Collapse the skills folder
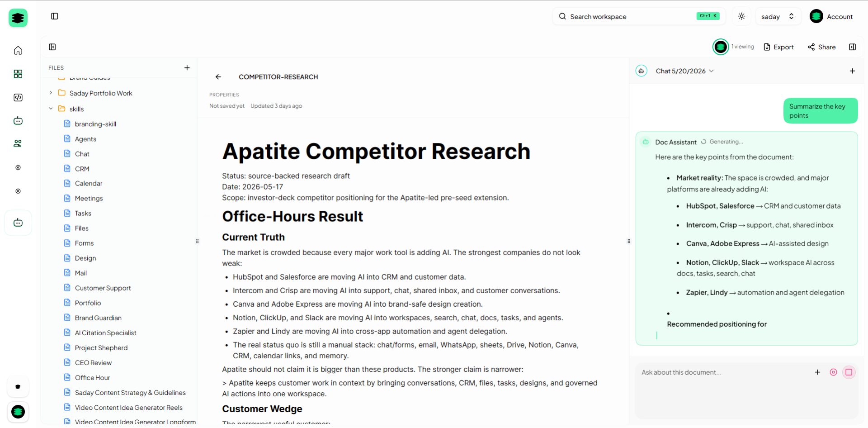This screenshot has width=868, height=428. tap(51, 109)
